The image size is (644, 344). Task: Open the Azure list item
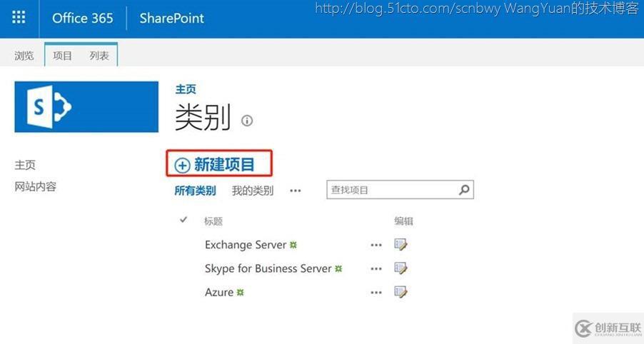219,293
